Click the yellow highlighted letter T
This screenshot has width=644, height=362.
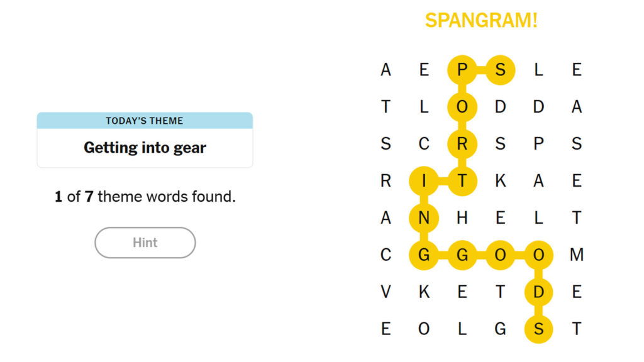462,181
